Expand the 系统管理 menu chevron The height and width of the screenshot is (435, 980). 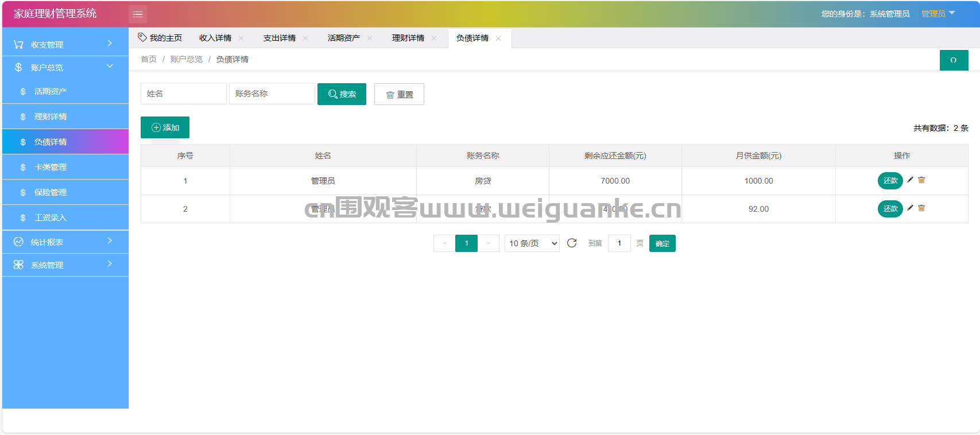[x=110, y=263]
